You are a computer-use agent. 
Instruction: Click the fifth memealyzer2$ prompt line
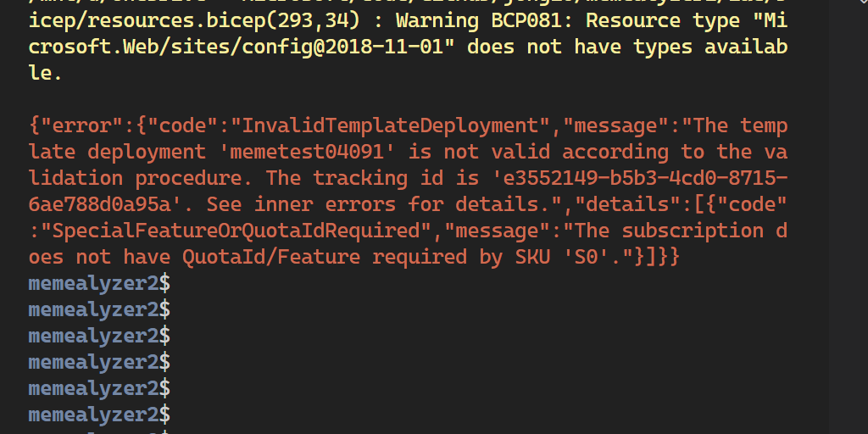[99, 388]
